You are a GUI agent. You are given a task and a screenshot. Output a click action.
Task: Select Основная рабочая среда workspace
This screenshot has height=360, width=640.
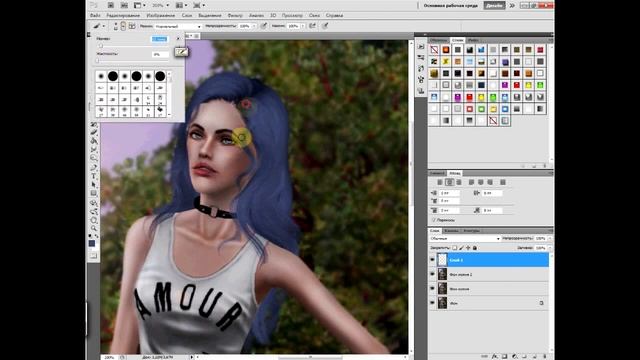[451, 5]
